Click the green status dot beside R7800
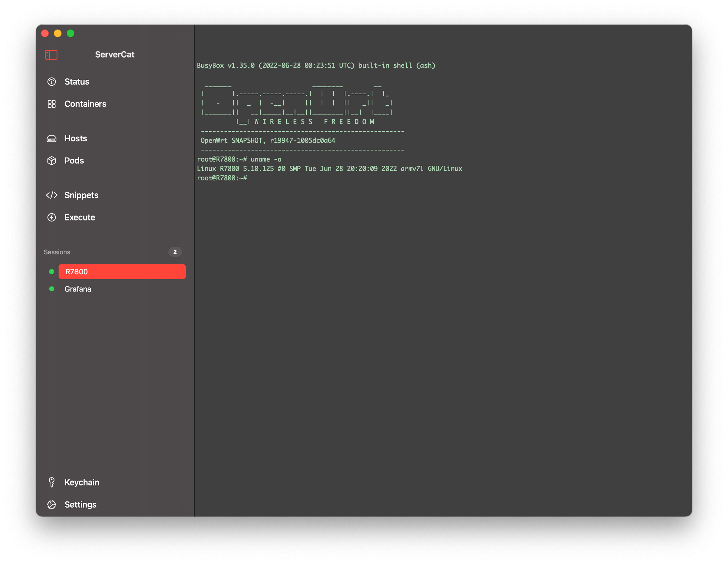Image resolution: width=728 pixels, height=564 pixels. 52,272
